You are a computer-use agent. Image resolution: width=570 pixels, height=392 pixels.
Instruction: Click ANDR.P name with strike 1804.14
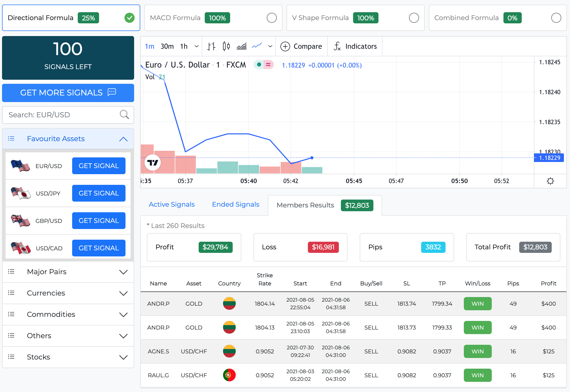coord(158,304)
